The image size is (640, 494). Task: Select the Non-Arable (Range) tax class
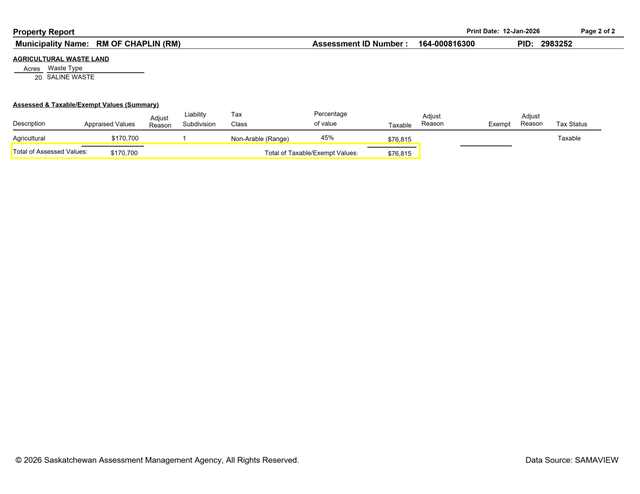click(x=259, y=139)
